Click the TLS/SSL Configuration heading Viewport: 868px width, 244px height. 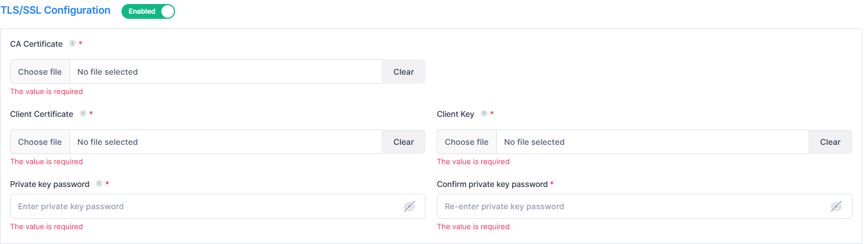click(x=55, y=10)
